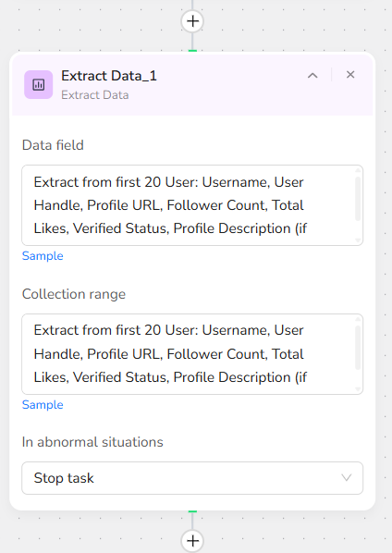Image resolution: width=392 pixels, height=553 pixels.
Task: Click the plus button below the Extract Data_1 node
Action: pyautogui.click(x=192, y=541)
